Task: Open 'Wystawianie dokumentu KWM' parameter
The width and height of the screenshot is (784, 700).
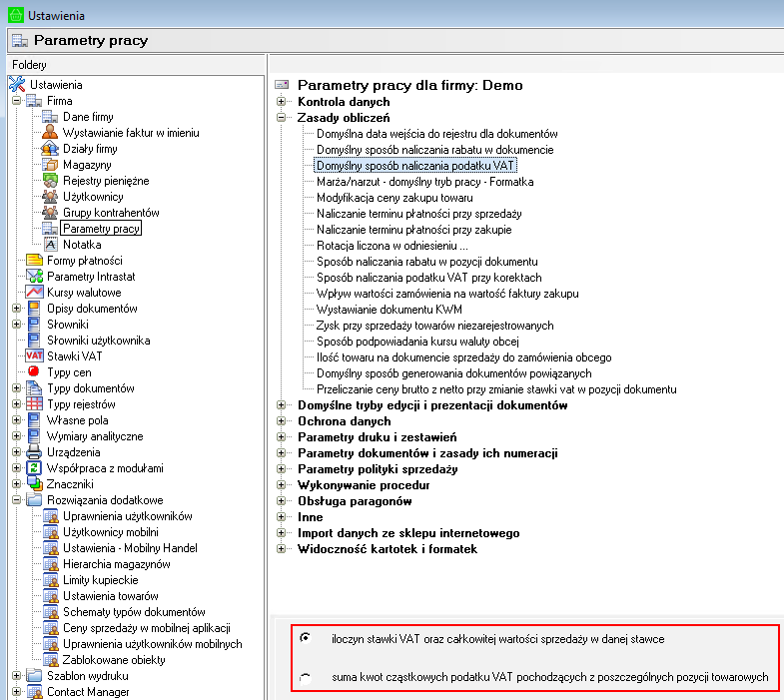Action: click(391, 310)
